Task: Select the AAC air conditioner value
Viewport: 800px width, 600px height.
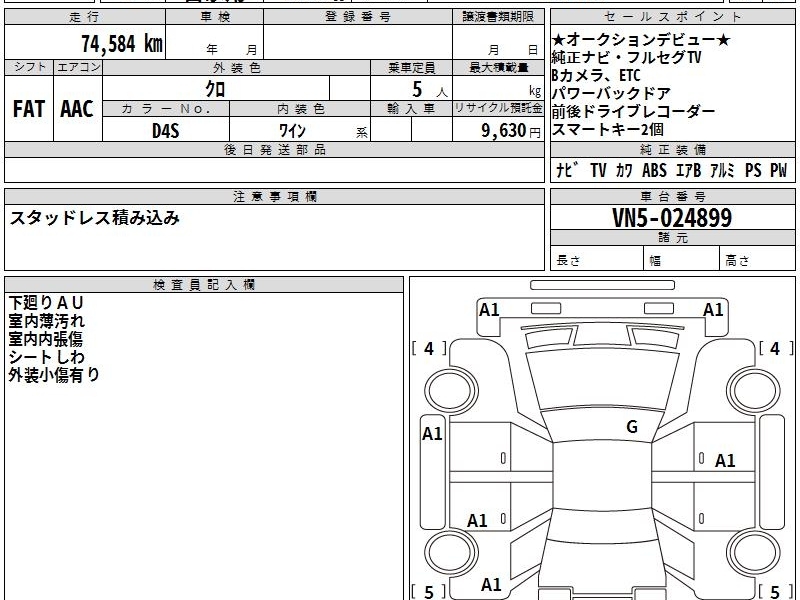Action: (77, 109)
